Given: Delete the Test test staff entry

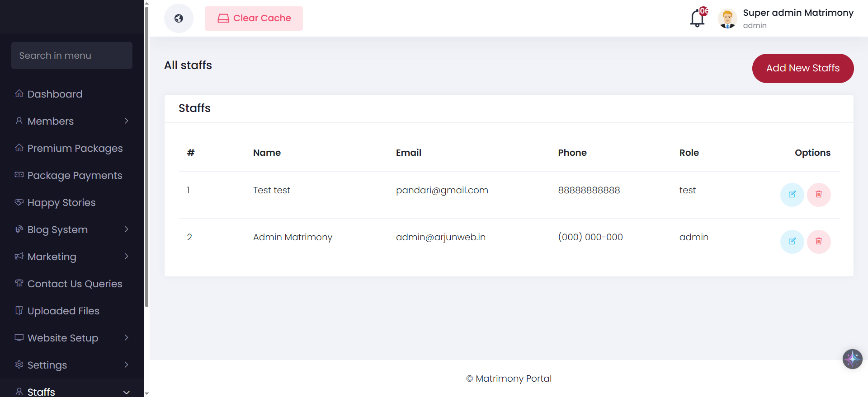Looking at the screenshot, I should [x=819, y=195].
